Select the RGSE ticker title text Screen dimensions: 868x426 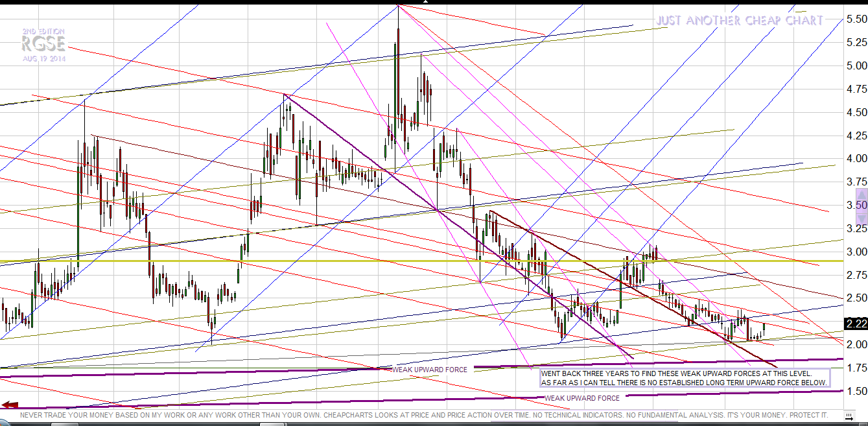(43, 45)
